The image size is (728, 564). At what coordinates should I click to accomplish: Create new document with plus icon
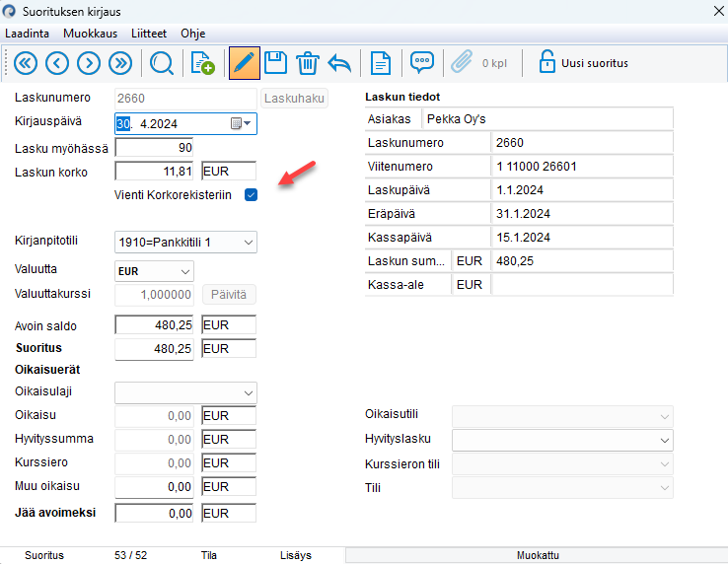[x=202, y=63]
